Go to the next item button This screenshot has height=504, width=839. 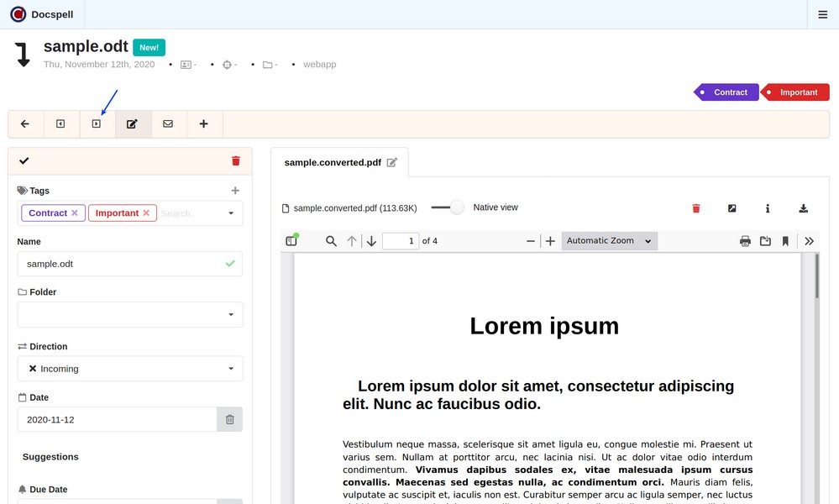pyautogui.click(x=97, y=124)
